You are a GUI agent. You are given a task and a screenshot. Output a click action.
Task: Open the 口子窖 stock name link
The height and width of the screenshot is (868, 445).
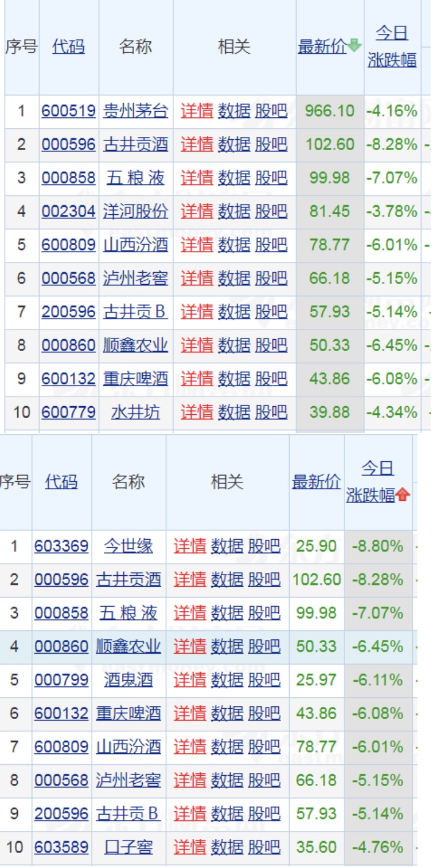click(128, 847)
